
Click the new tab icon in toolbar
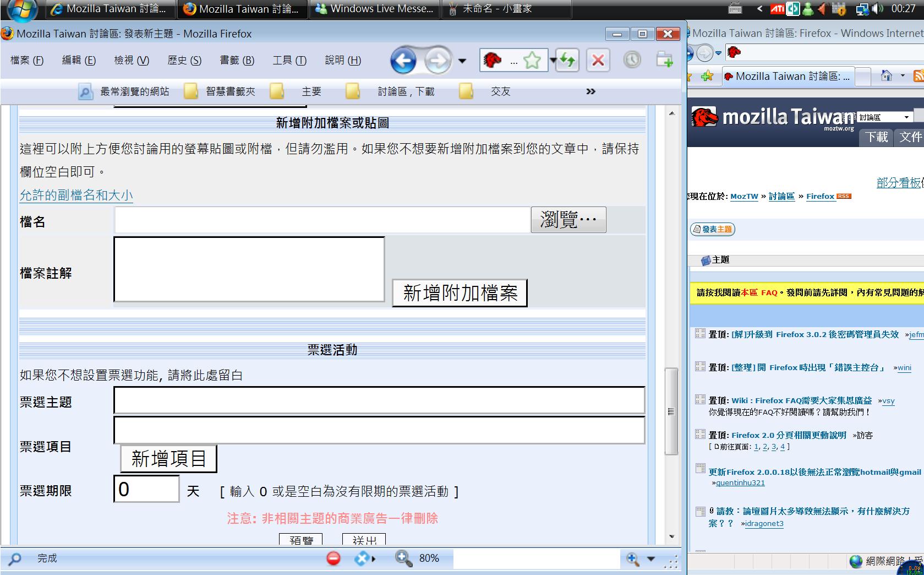click(x=664, y=59)
